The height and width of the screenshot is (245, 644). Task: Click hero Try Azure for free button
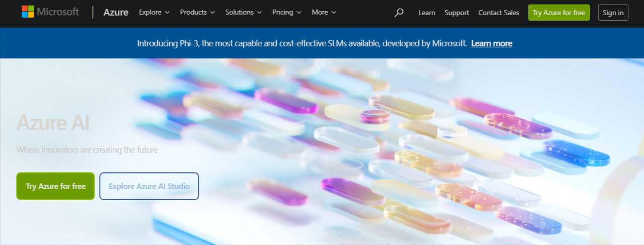coord(55,186)
